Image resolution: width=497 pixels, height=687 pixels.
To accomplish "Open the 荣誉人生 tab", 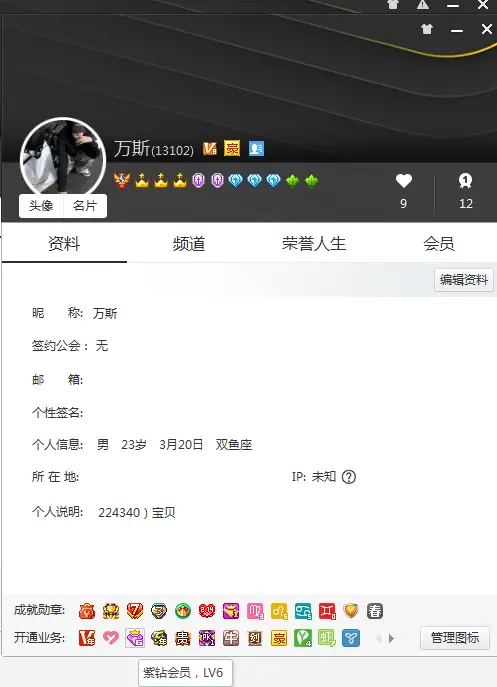I will [x=314, y=244].
